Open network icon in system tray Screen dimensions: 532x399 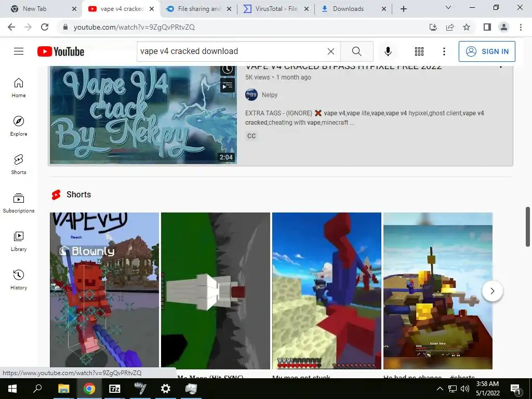point(453,389)
